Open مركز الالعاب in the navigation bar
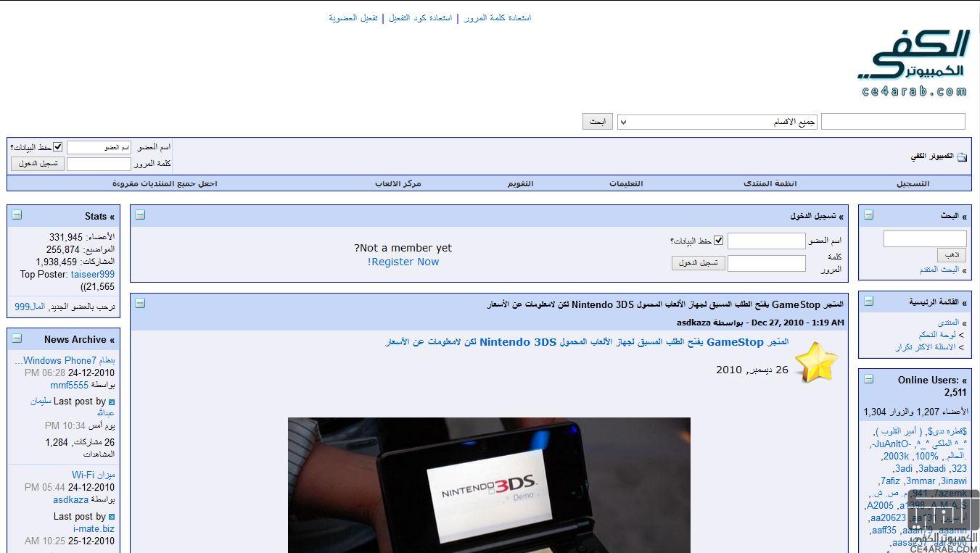 point(398,183)
